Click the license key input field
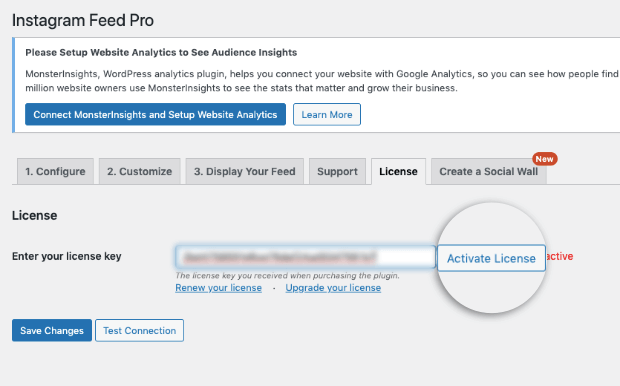The image size is (620, 386). 305,257
